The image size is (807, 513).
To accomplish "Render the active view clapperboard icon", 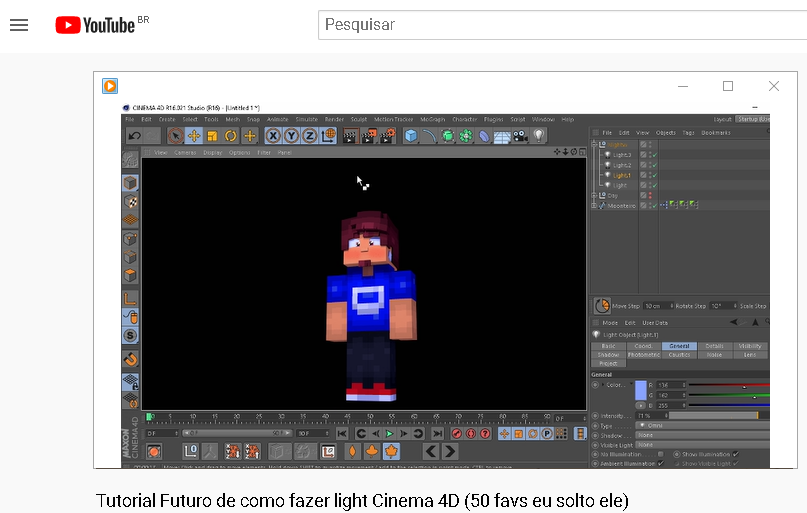I will click(x=350, y=136).
